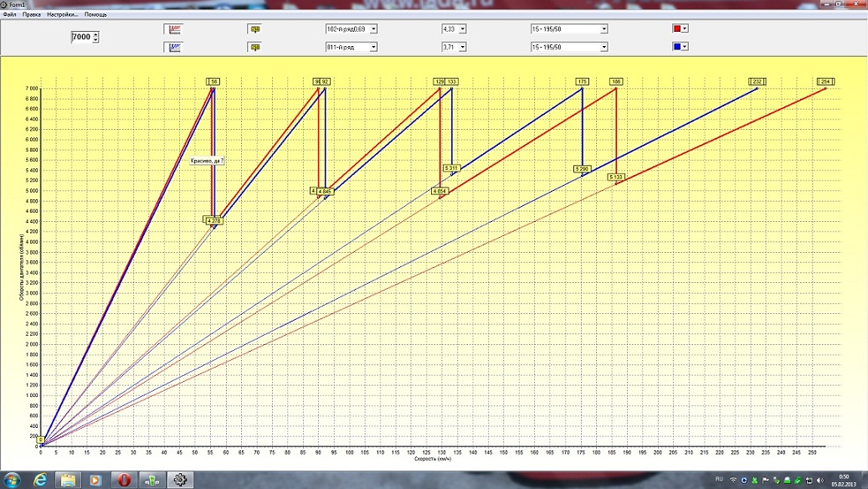Click the 254 speed marker label
Image resolution: width=868 pixels, height=489 pixels.
pos(825,81)
